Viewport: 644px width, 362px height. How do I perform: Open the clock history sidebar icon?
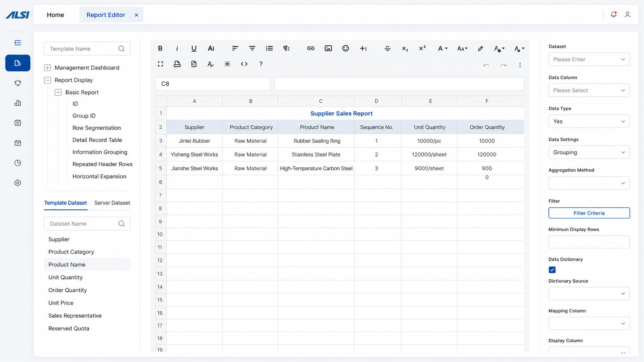tap(18, 163)
